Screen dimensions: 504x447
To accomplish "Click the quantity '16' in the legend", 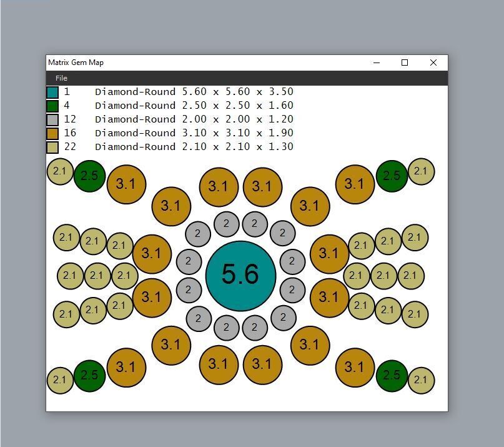I will (x=70, y=133).
